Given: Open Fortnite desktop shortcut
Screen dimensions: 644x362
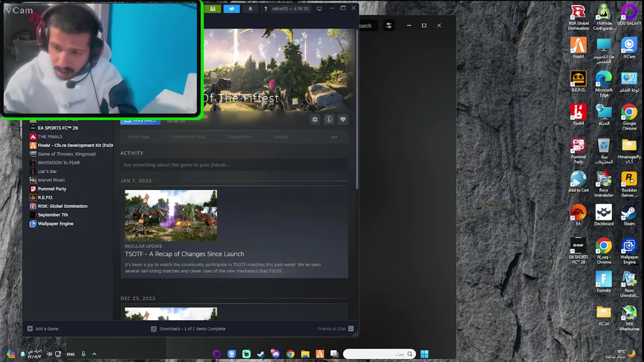Looking at the screenshot, I should click(604, 282).
